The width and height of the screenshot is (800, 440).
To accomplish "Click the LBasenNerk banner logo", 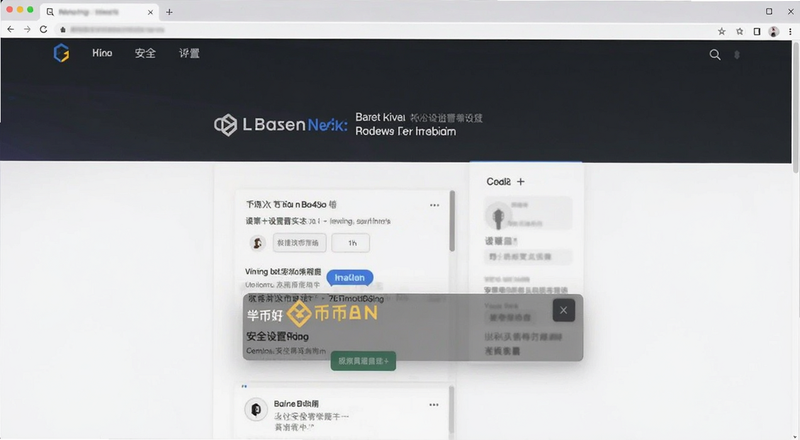I will click(x=280, y=125).
